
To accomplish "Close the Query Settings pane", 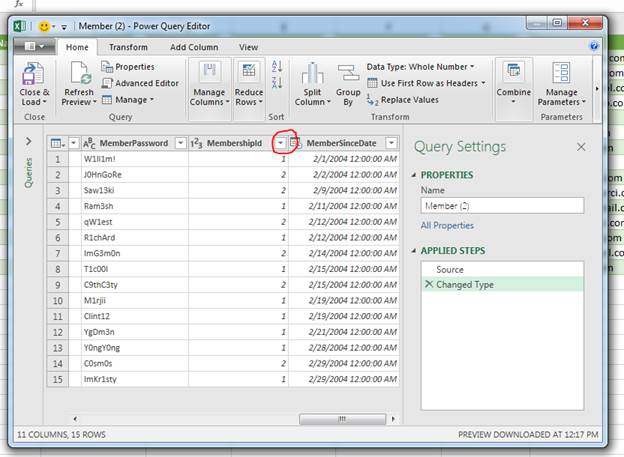I will (x=581, y=147).
